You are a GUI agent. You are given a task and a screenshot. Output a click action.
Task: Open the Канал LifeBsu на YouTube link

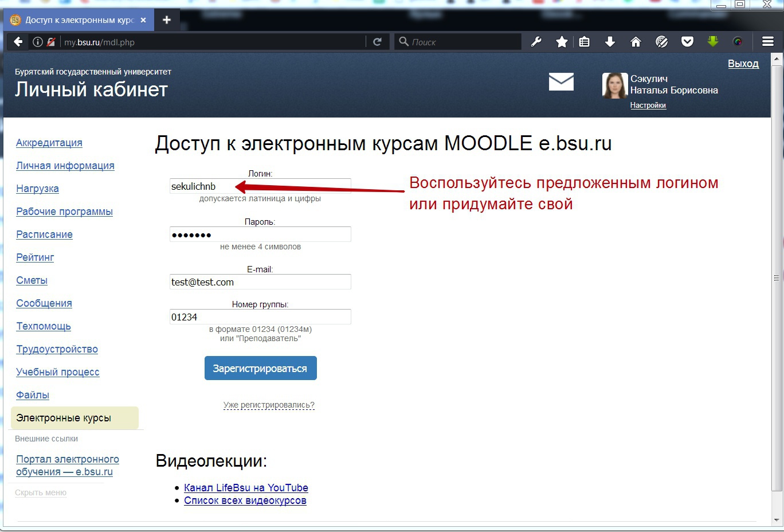(245, 487)
